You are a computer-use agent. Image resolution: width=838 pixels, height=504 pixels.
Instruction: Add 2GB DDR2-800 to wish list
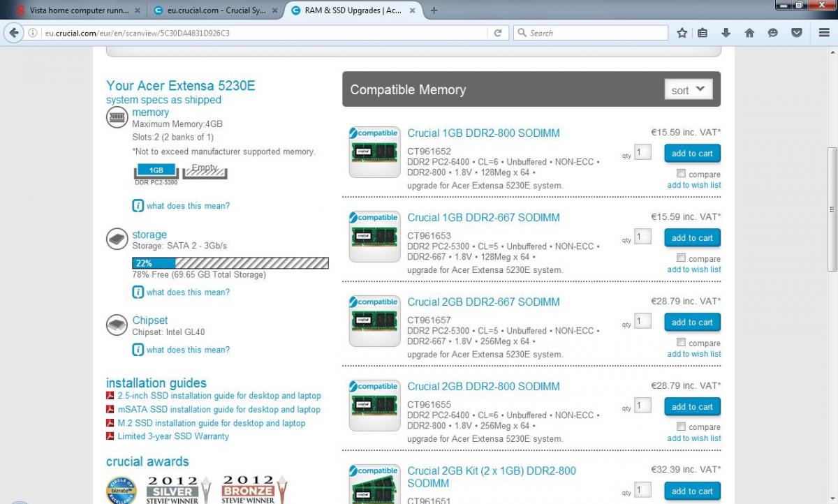[x=694, y=438]
